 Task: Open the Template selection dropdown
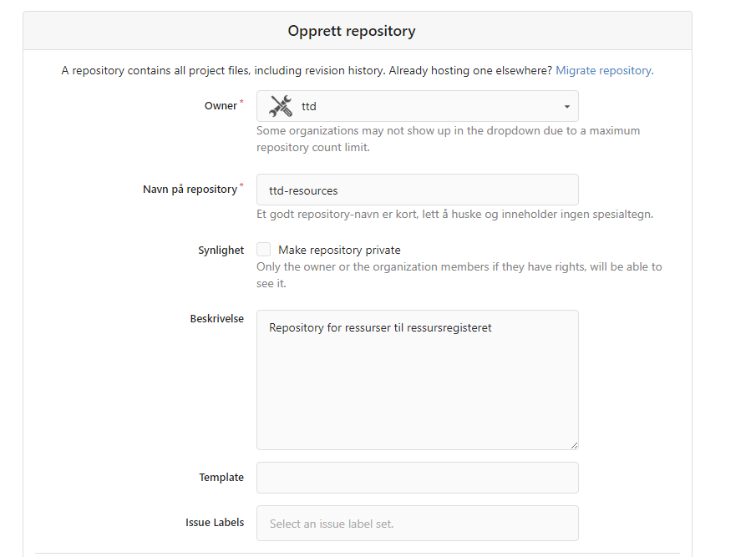click(417, 478)
